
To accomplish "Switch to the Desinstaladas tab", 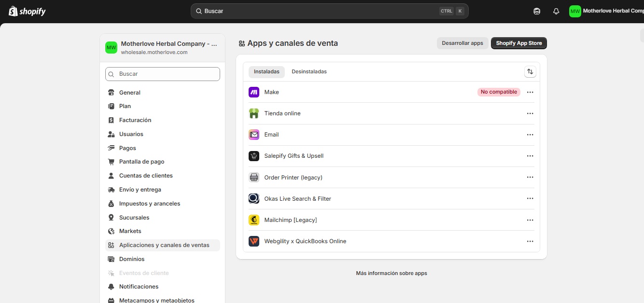I will pyautogui.click(x=309, y=72).
